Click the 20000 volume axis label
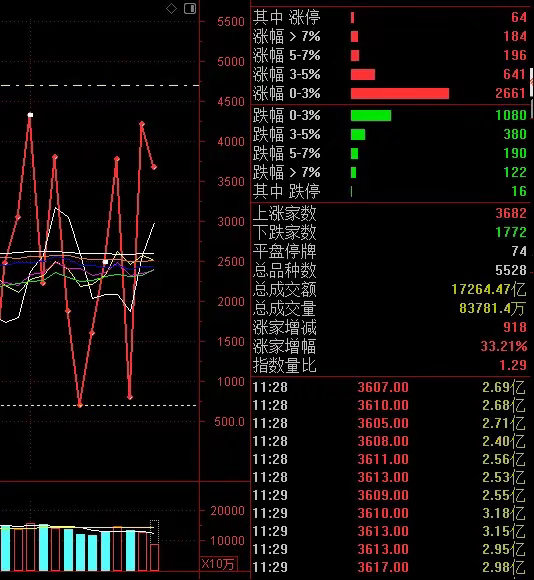 pos(227,511)
